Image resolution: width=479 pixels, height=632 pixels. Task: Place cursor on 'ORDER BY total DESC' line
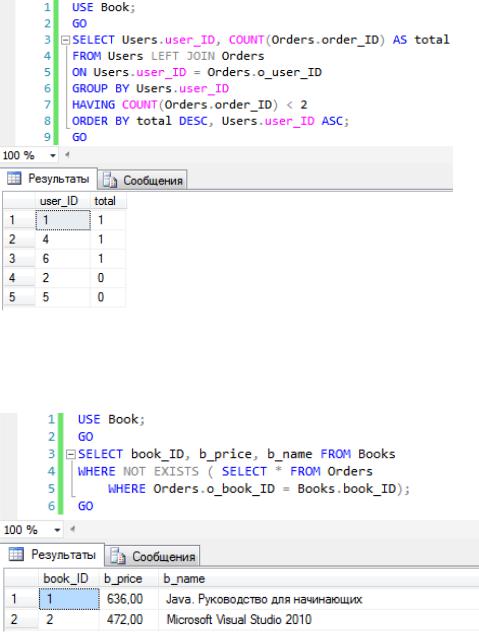tap(210, 121)
